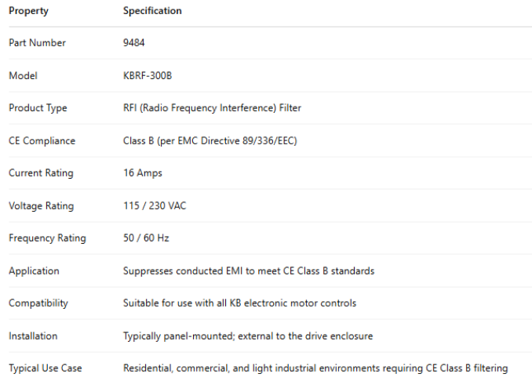The height and width of the screenshot is (392, 532).
Task: Click the "Property" column header
Action: point(28,11)
